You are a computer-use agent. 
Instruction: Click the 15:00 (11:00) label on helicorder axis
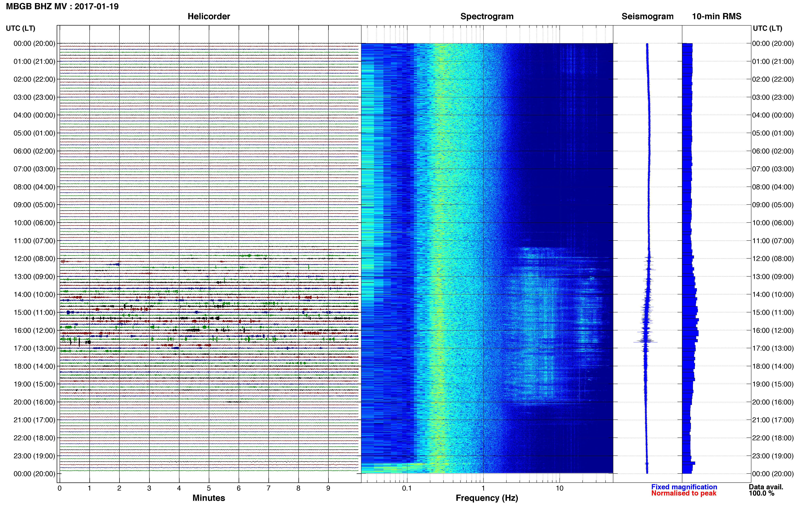pyautogui.click(x=34, y=312)
